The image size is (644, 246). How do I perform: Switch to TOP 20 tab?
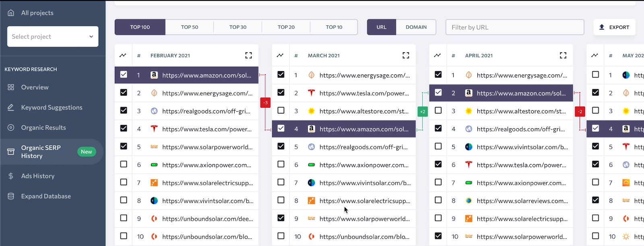(x=286, y=27)
